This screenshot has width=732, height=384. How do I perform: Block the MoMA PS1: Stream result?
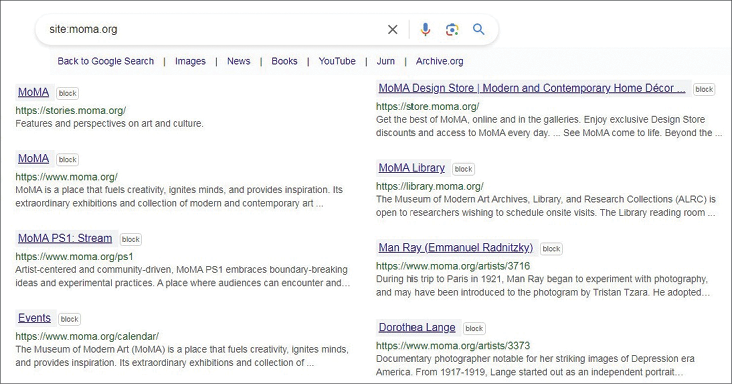[x=131, y=239]
